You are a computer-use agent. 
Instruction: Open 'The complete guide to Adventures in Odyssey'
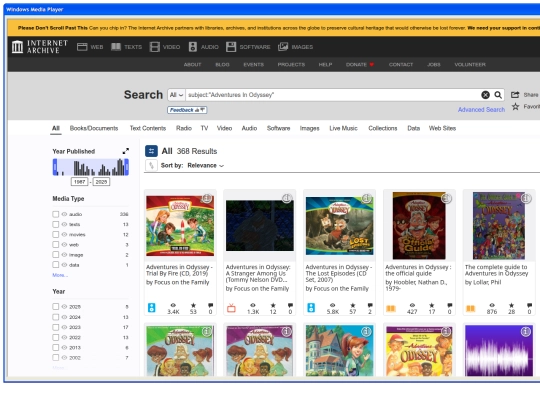497,270
